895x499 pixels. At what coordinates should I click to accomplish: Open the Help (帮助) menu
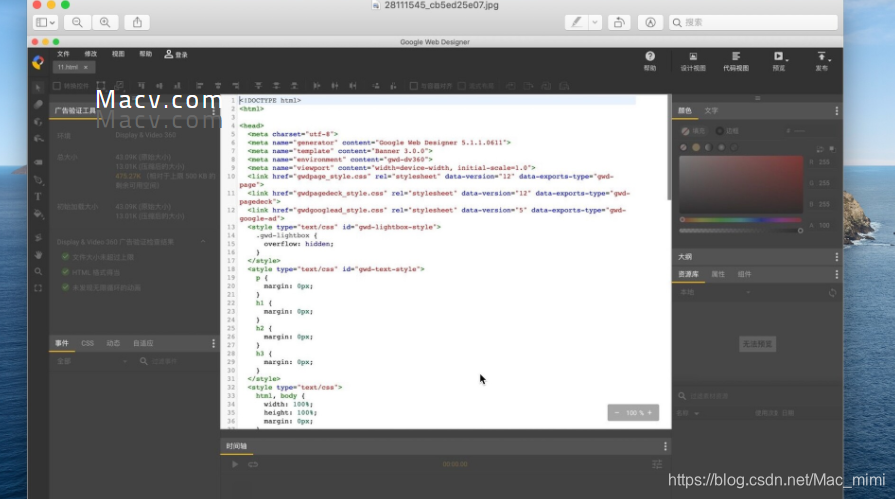tap(146, 54)
